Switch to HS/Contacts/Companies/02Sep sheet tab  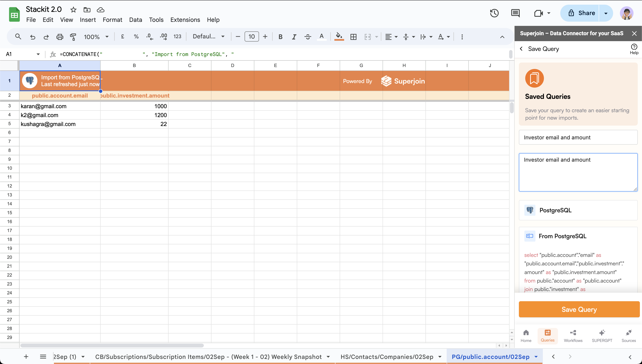point(387,357)
